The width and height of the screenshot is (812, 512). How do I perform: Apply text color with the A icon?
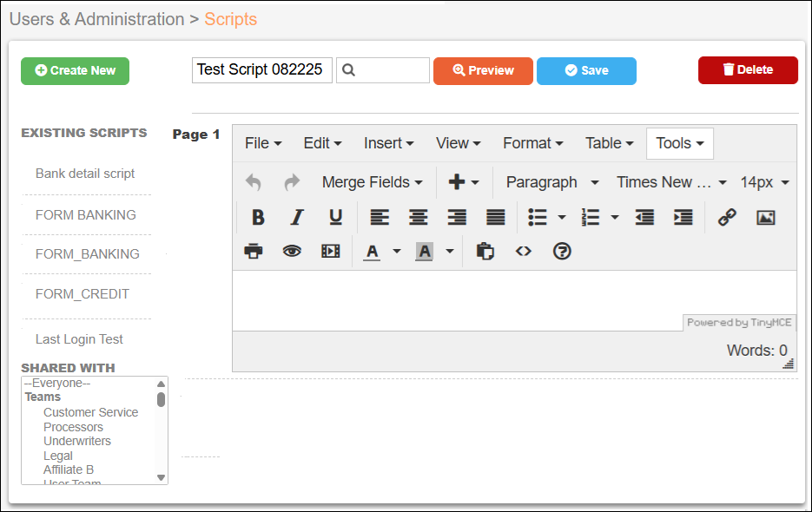[x=372, y=252]
